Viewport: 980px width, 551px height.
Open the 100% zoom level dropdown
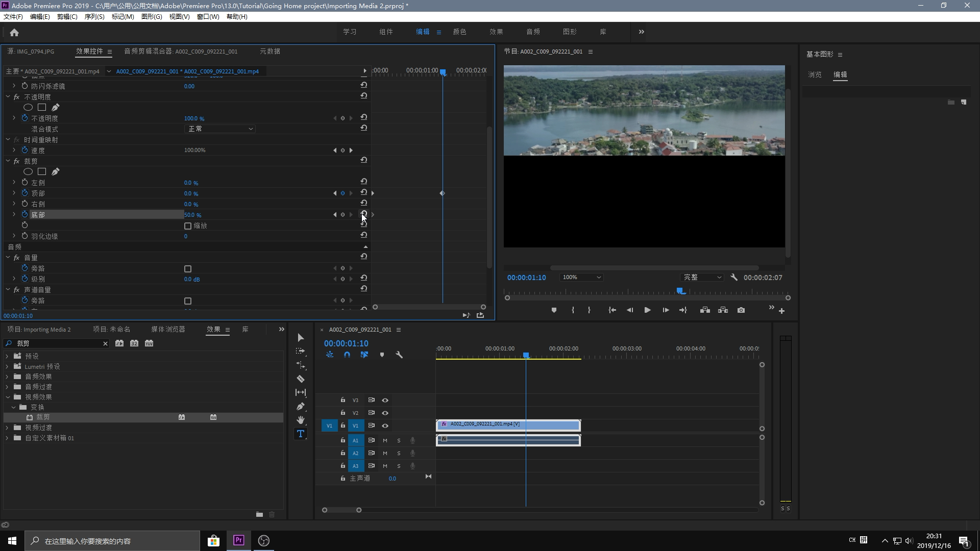click(x=581, y=278)
